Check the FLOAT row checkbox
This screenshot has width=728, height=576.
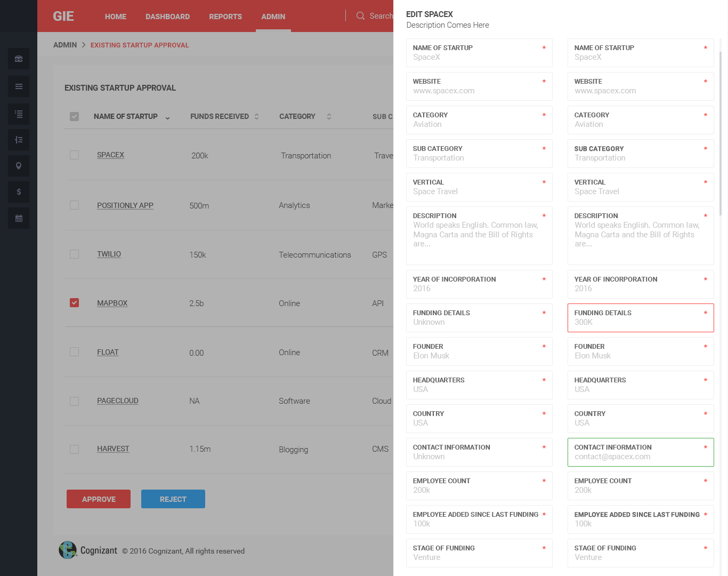click(74, 352)
